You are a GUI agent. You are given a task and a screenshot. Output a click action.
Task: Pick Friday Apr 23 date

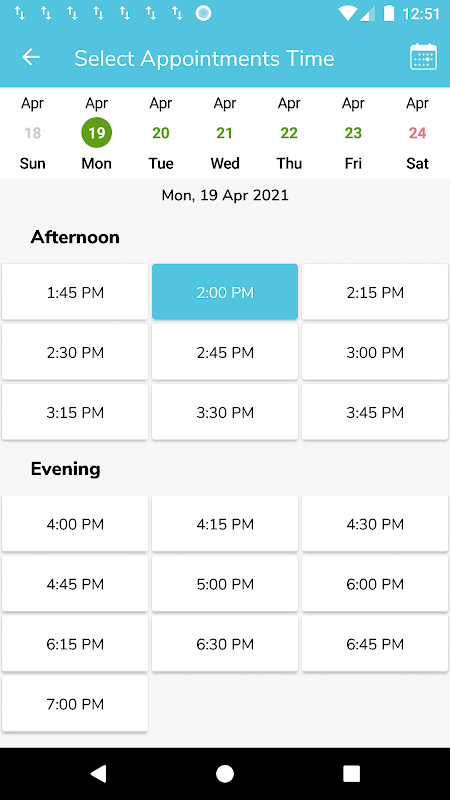click(353, 133)
